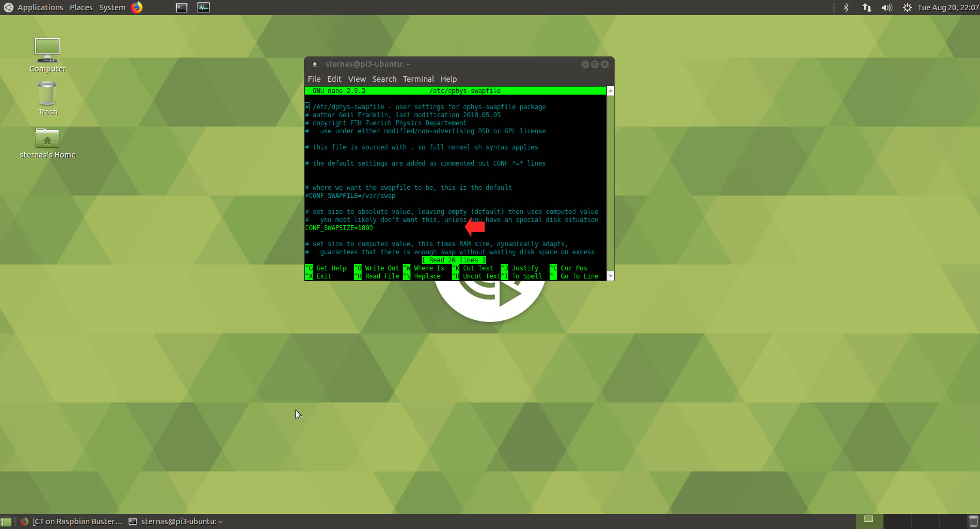980x529 pixels.
Task: Click the 'Write Out' nano shortcut label
Action: 382,268
